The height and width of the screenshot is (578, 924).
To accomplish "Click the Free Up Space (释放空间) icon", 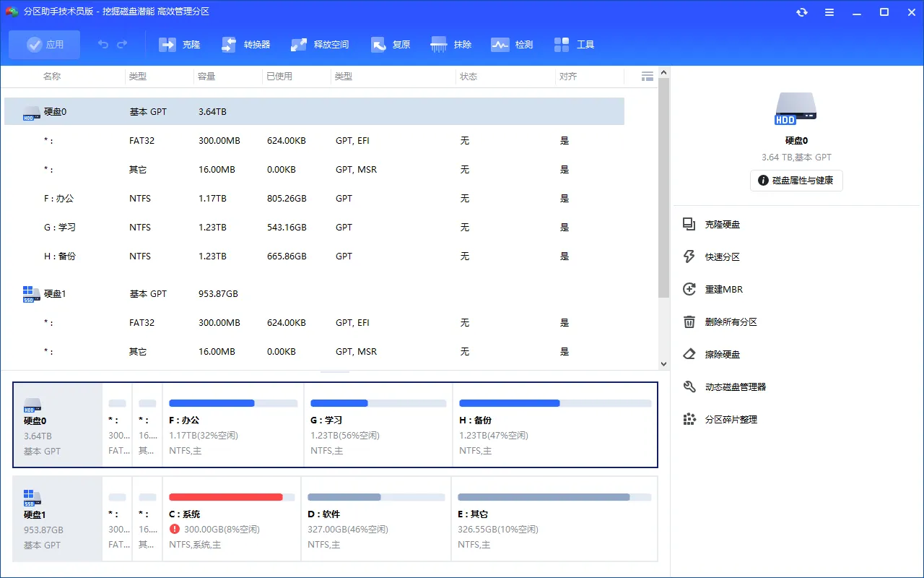I will coord(299,45).
